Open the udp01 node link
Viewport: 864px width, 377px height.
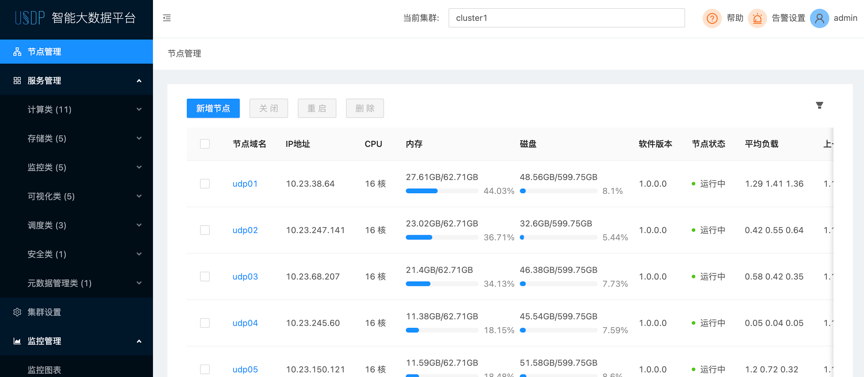pyautogui.click(x=245, y=184)
